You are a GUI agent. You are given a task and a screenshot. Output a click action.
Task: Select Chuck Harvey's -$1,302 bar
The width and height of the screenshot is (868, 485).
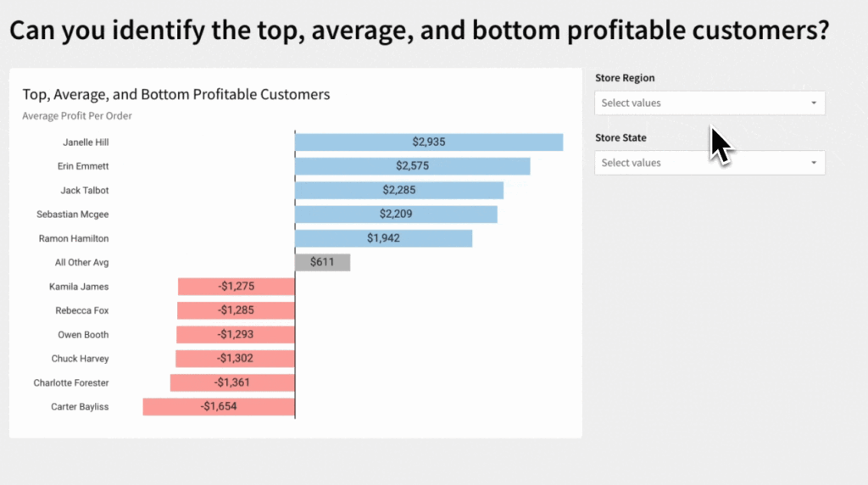(x=235, y=359)
